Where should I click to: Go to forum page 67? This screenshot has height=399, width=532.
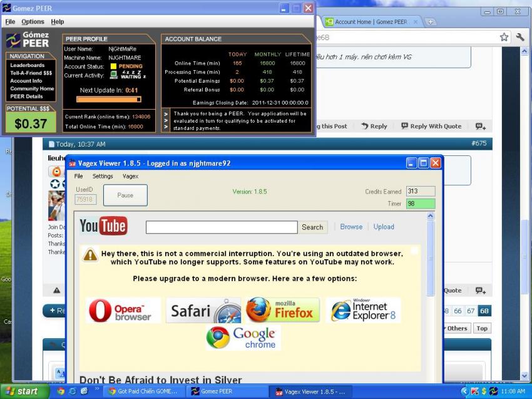tap(471, 311)
